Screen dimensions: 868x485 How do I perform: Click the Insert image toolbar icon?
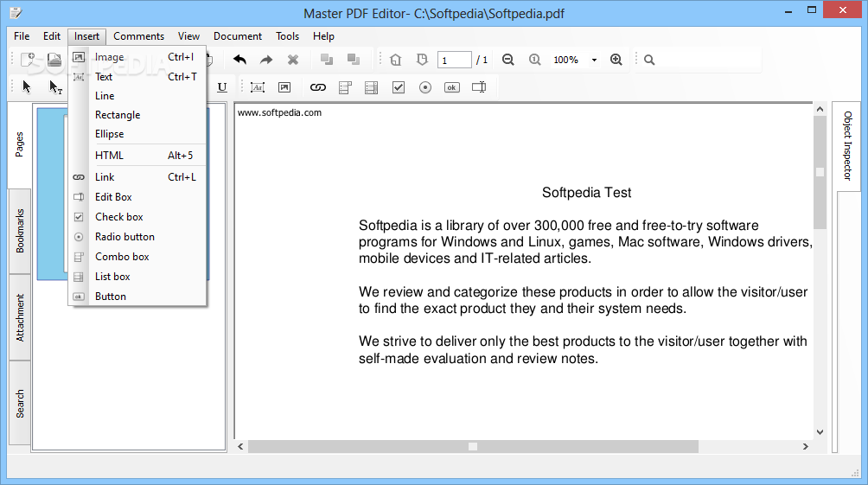point(284,87)
